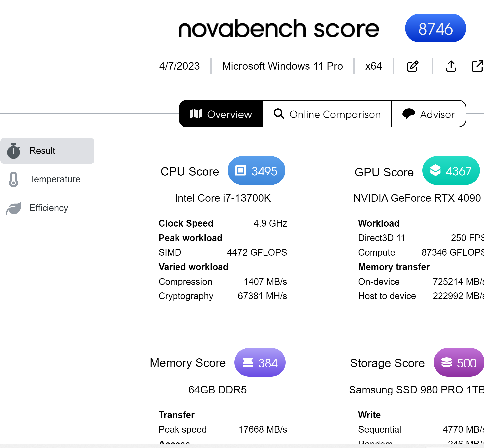Click the Direct3D 11 row label
484x448 pixels.
point(382,238)
